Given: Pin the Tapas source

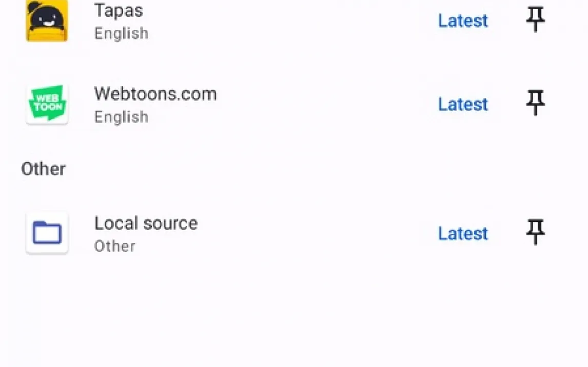Looking at the screenshot, I should (536, 19).
